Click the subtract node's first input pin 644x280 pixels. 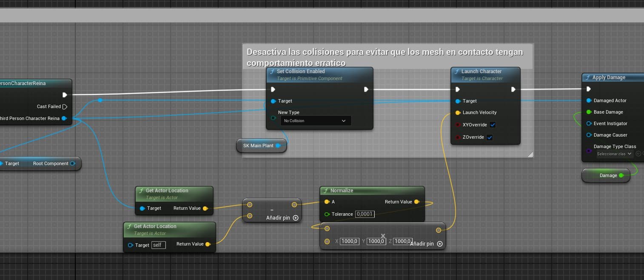249,205
